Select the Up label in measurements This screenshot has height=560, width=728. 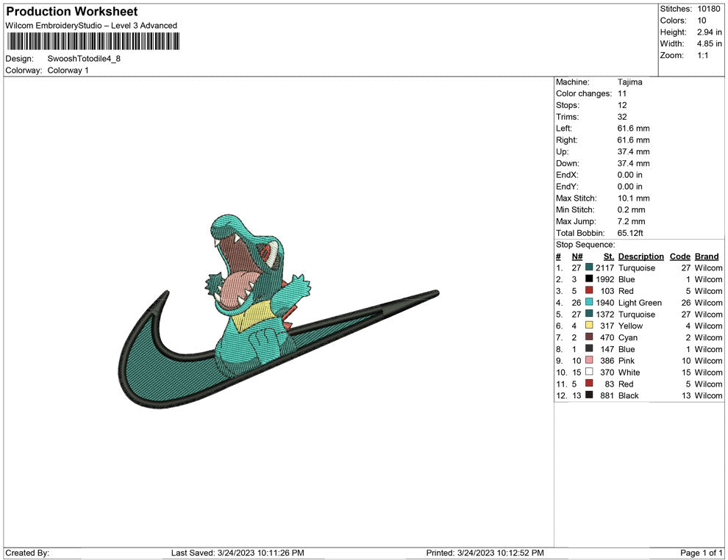click(x=562, y=151)
